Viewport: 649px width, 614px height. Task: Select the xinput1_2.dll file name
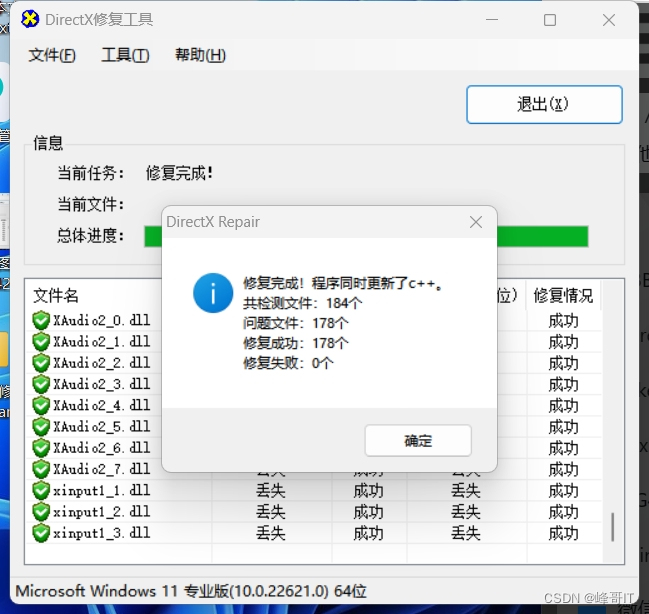point(101,512)
